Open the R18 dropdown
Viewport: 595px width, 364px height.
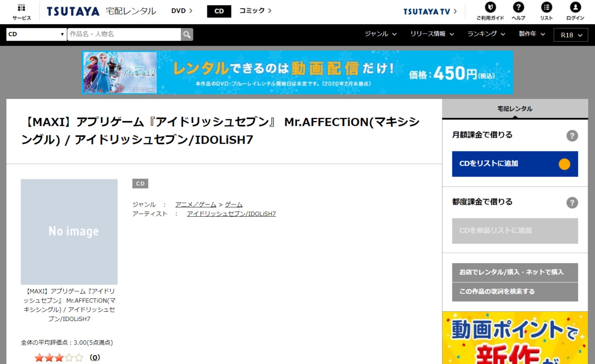tap(571, 35)
